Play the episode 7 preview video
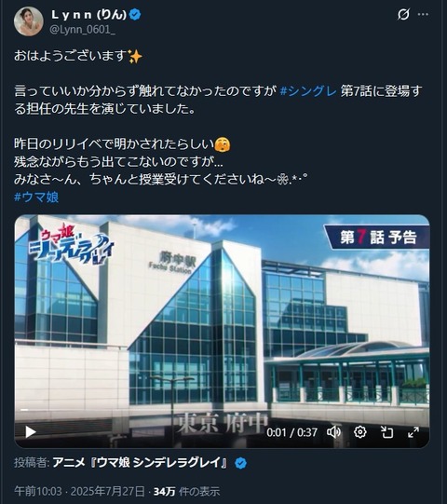447x504 pixels. point(31,432)
